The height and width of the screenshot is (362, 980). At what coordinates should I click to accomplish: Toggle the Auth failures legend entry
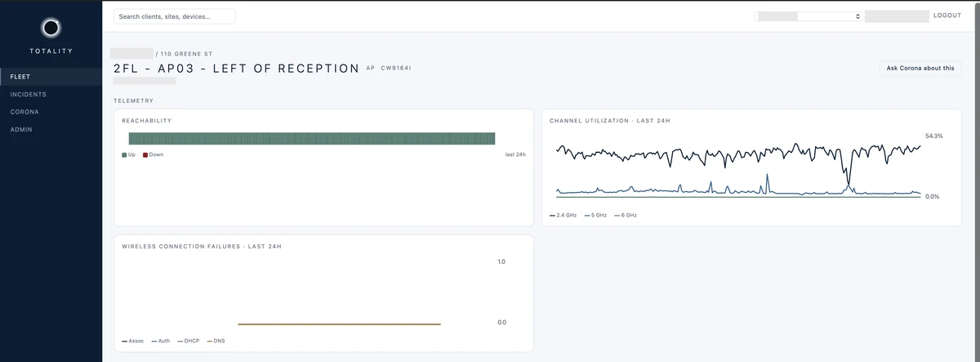161,341
